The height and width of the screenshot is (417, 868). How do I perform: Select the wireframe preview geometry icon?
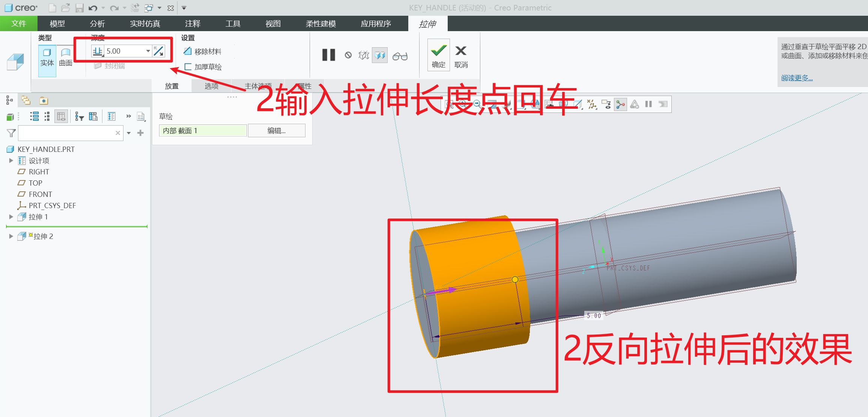[x=363, y=55]
